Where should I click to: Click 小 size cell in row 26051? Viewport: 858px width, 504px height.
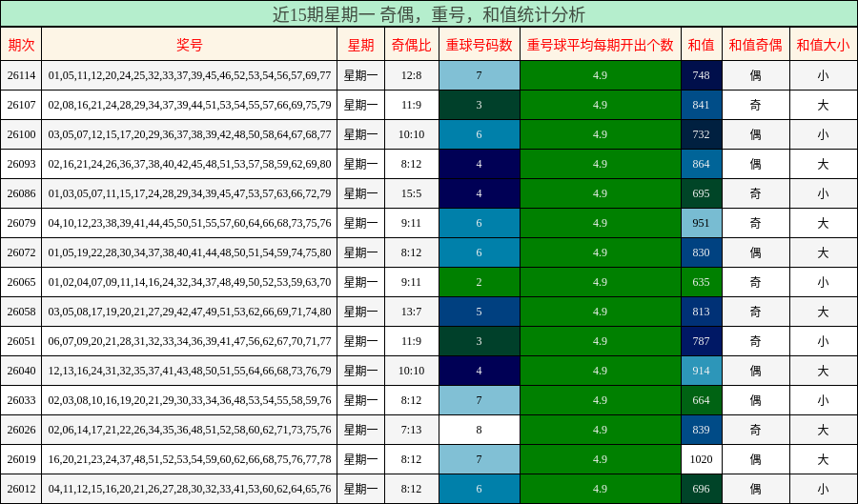point(823,341)
